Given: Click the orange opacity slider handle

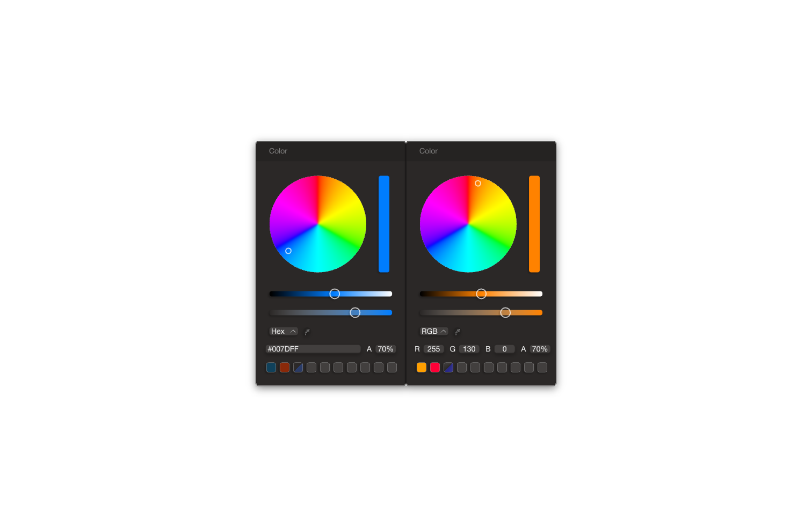Looking at the screenshot, I should pos(505,312).
